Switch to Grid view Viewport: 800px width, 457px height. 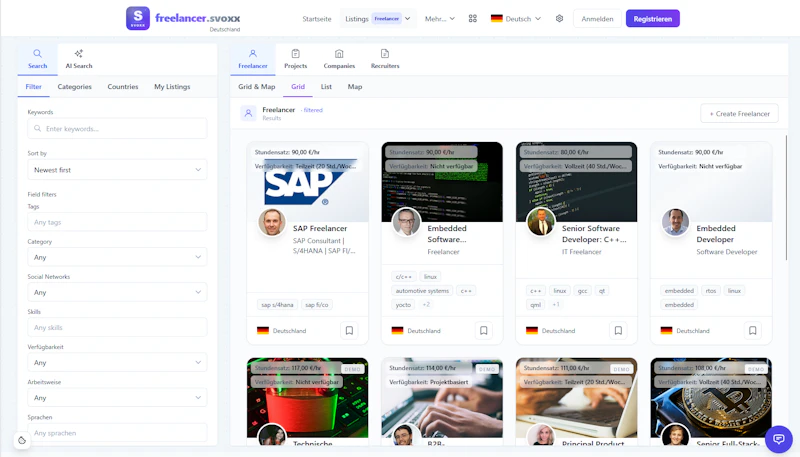click(x=298, y=87)
